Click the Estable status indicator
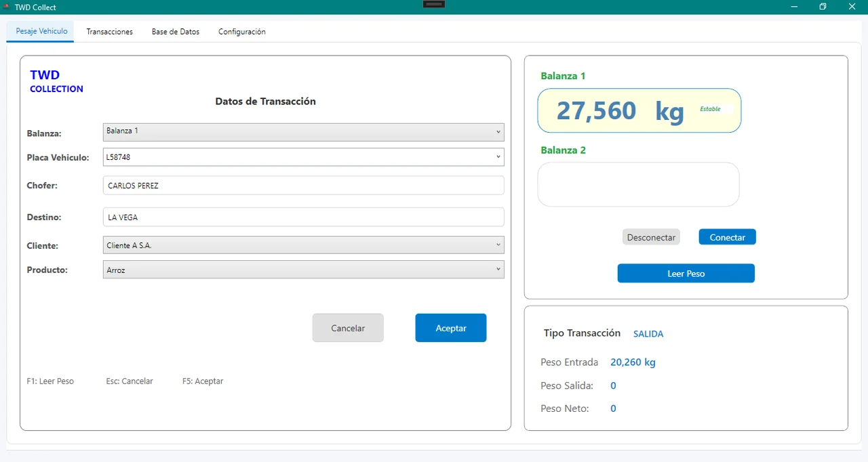 pyautogui.click(x=711, y=109)
